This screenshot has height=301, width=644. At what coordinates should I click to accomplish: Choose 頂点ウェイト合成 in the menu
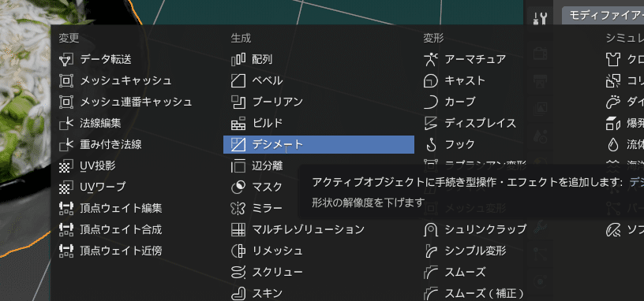(x=121, y=229)
